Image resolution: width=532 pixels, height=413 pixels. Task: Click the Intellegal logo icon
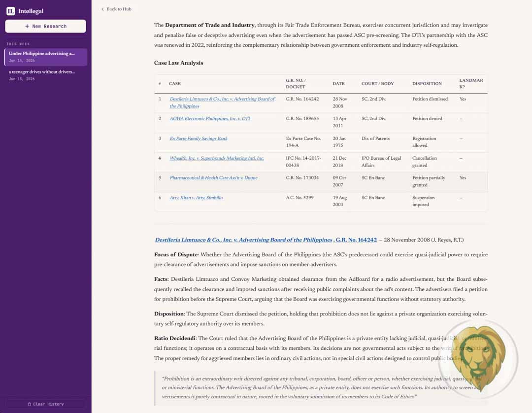click(10, 11)
